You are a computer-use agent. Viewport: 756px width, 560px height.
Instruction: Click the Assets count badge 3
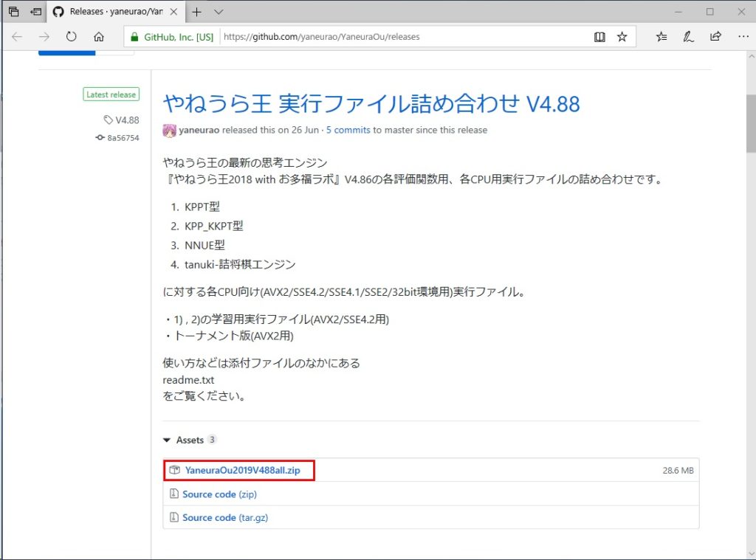click(x=212, y=440)
